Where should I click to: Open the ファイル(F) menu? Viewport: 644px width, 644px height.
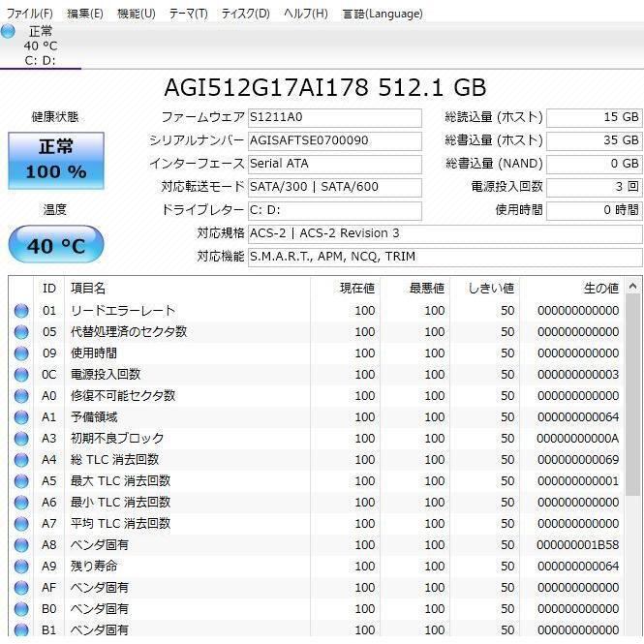pos(30,14)
